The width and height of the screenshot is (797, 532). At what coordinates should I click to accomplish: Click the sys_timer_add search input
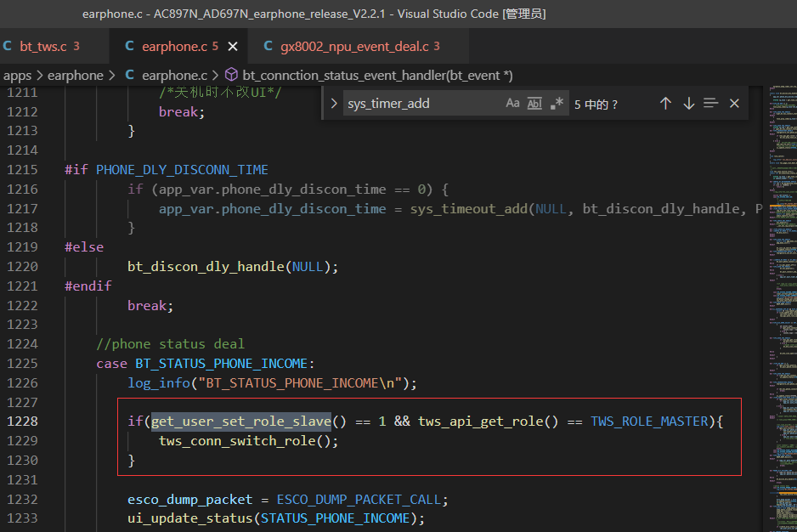point(425,103)
